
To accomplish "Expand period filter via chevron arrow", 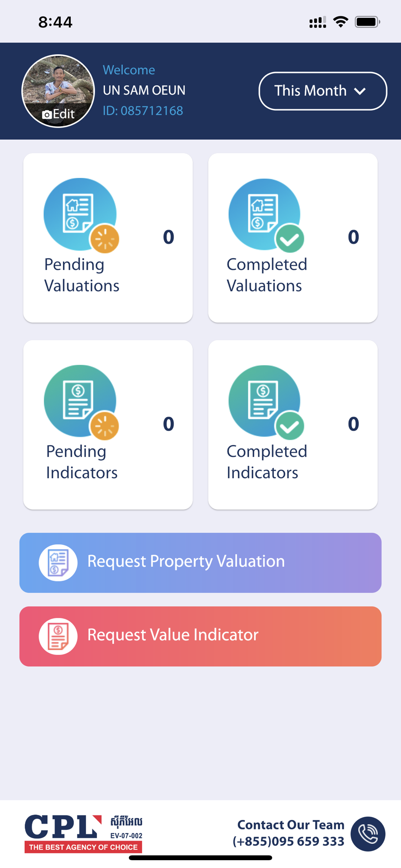I will coord(360,91).
